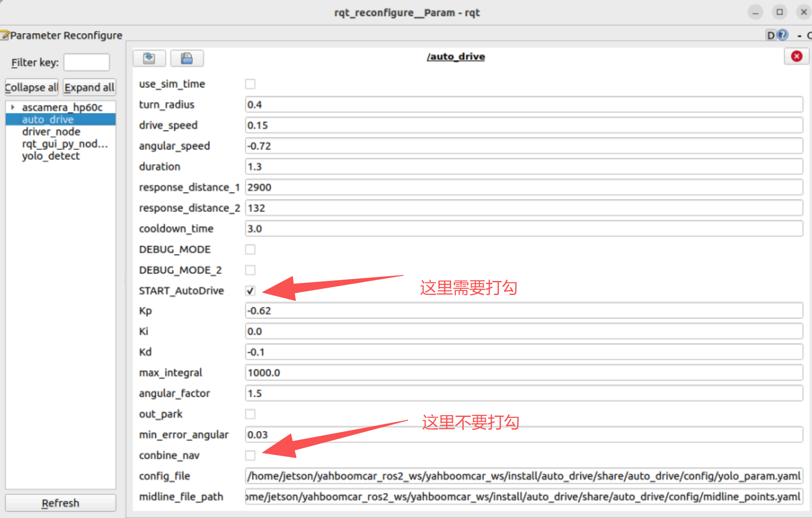Expand the ascamera_hp60c tree node

[13, 107]
